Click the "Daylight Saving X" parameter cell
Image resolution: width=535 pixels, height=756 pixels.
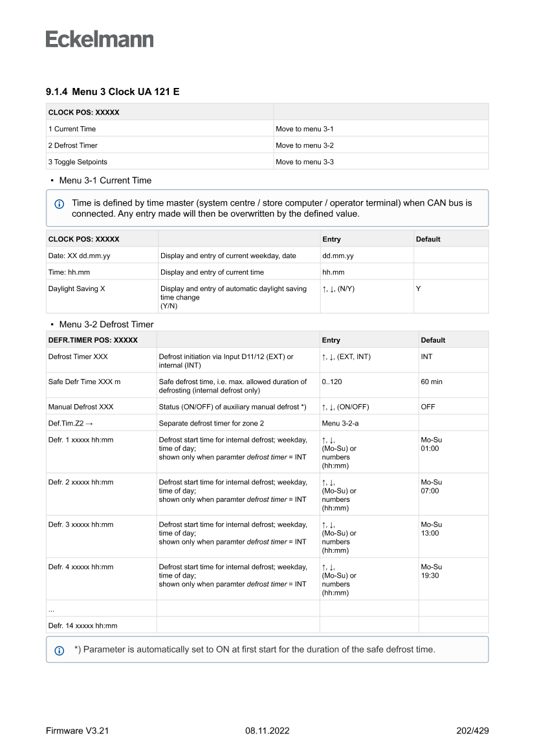pyautogui.click(x=76, y=288)
